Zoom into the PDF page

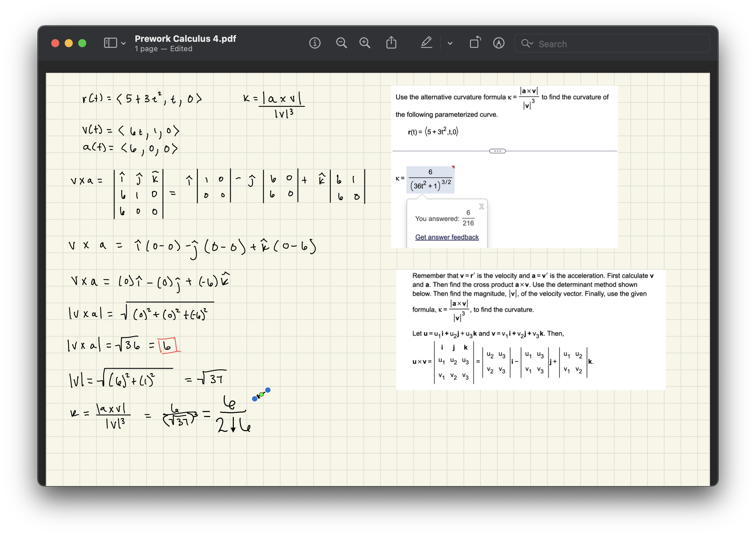[x=365, y=43]
